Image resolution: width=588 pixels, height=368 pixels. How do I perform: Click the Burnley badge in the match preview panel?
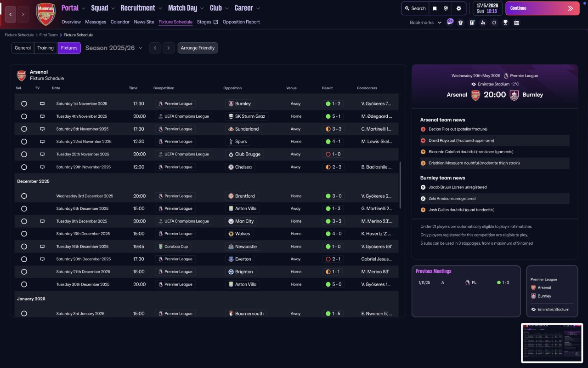point(514,95)
